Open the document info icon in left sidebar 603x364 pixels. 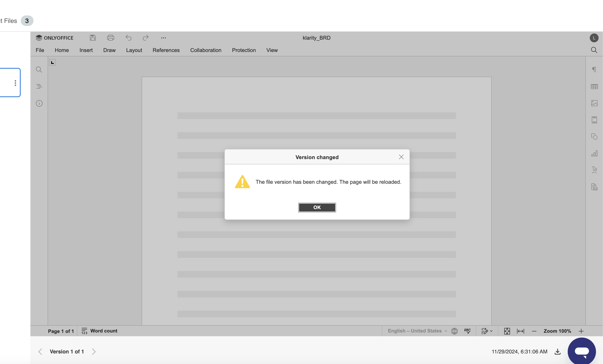click(39, 103)
